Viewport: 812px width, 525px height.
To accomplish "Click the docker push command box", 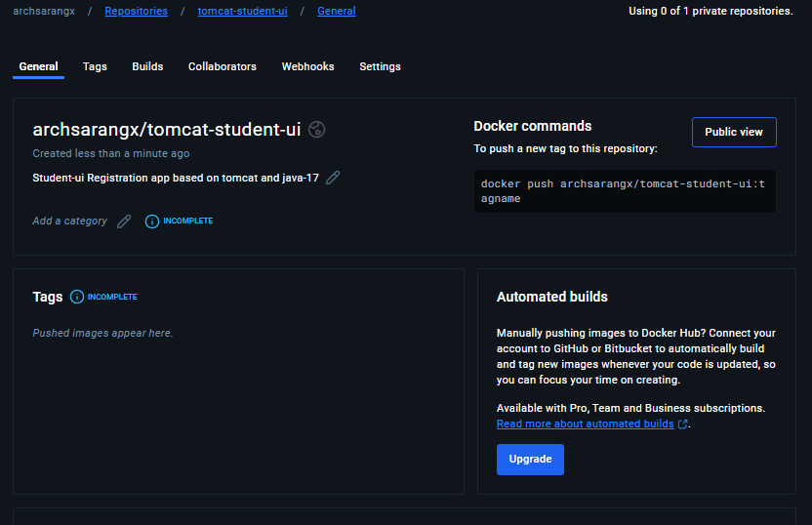I will coord(624,190).
